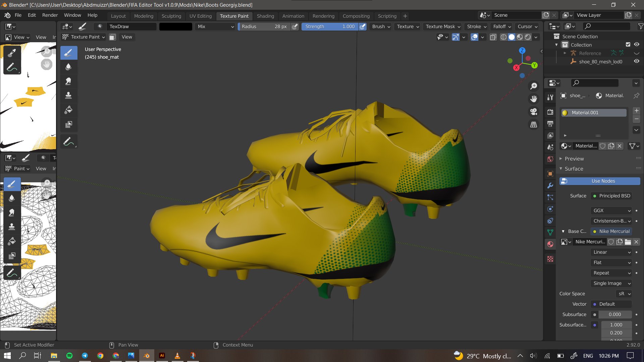
Task: Switch to the UV Editing workspace tab
Action: tap(201, 16)
